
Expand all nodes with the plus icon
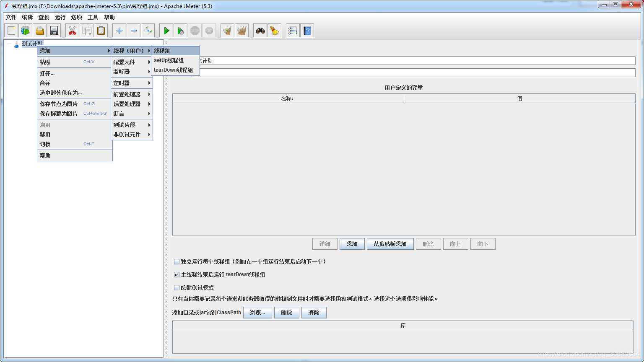coord(119,31)
